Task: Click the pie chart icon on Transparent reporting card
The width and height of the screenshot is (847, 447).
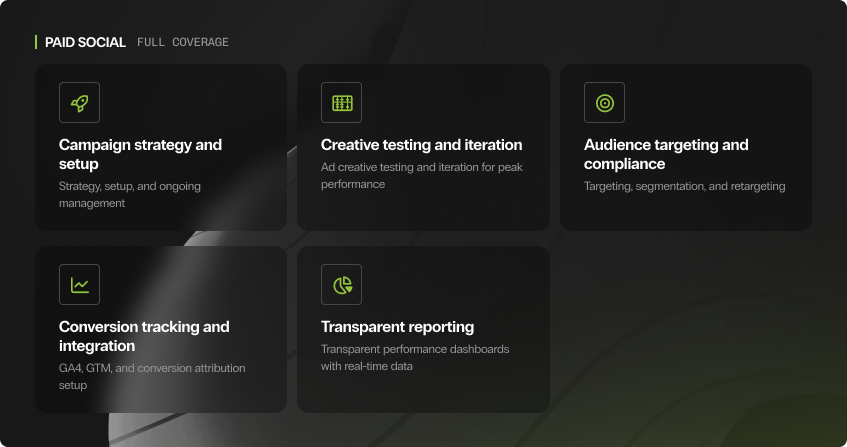Action: (x=341, y=285)
